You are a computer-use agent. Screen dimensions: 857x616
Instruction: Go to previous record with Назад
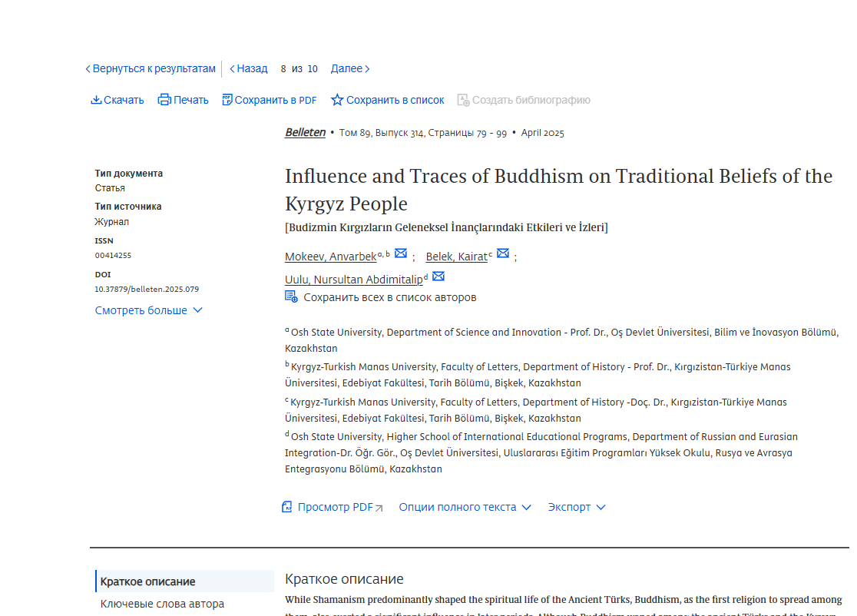[249, 68]
